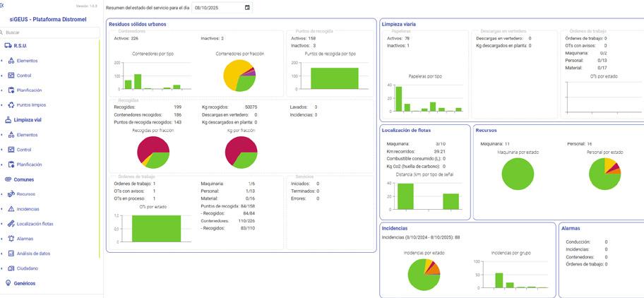This screenshot has height=298, width=644.
Task: Expand Alarmas menu using its left arrow
Action: tap(1, 239)
